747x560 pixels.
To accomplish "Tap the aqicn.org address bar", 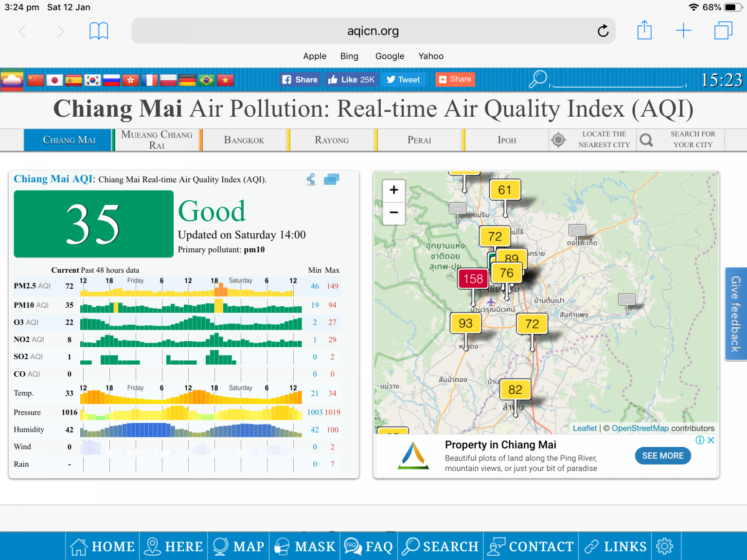I will point(373,31).
